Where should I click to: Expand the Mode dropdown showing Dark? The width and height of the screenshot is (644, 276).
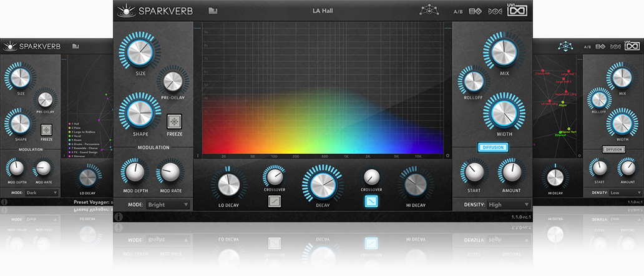pos(42,193)
